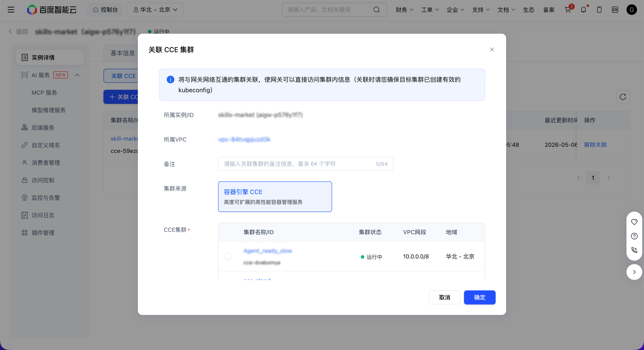
Task: Close the 关联 CCE 集群 dialog
Action: click(492, 49)
